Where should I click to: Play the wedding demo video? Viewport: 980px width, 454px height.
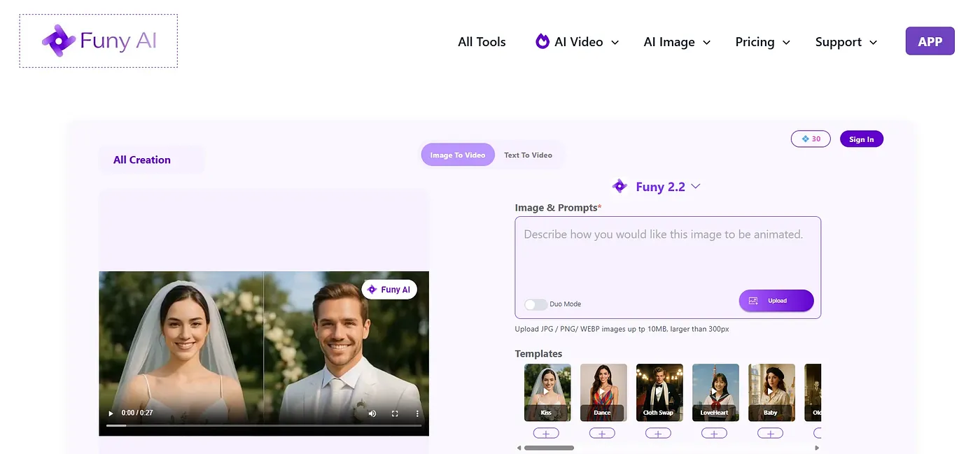(111, 413)
